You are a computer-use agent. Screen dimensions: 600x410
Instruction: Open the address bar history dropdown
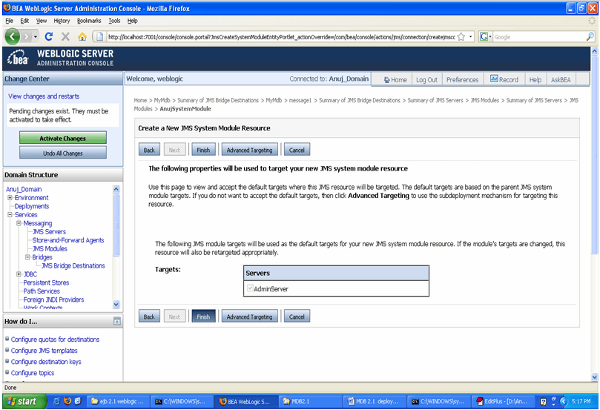point(471,37)
